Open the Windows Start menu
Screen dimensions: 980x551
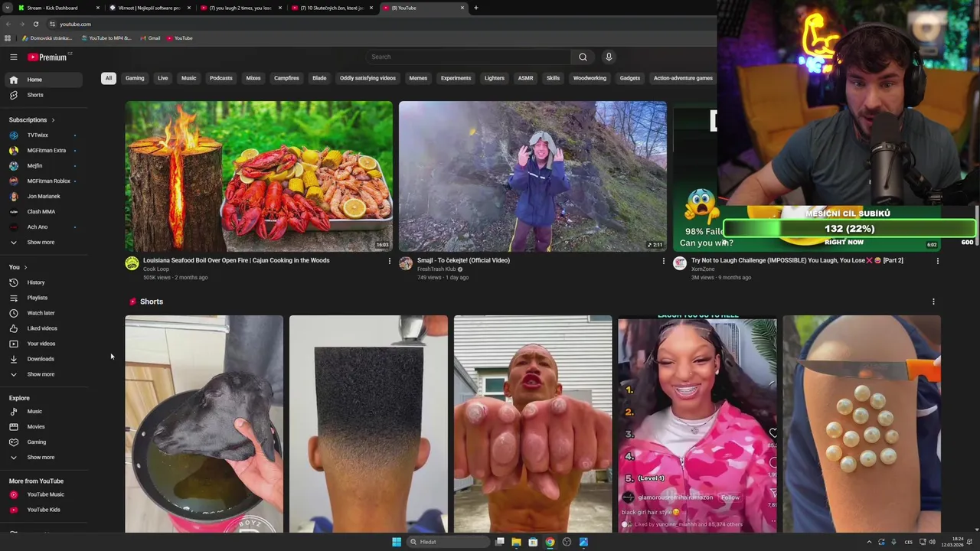click(397, 542)
